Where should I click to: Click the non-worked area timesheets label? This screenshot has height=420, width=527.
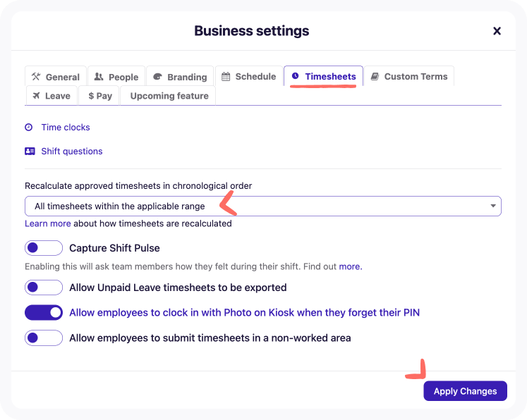[x=210, y=338]
